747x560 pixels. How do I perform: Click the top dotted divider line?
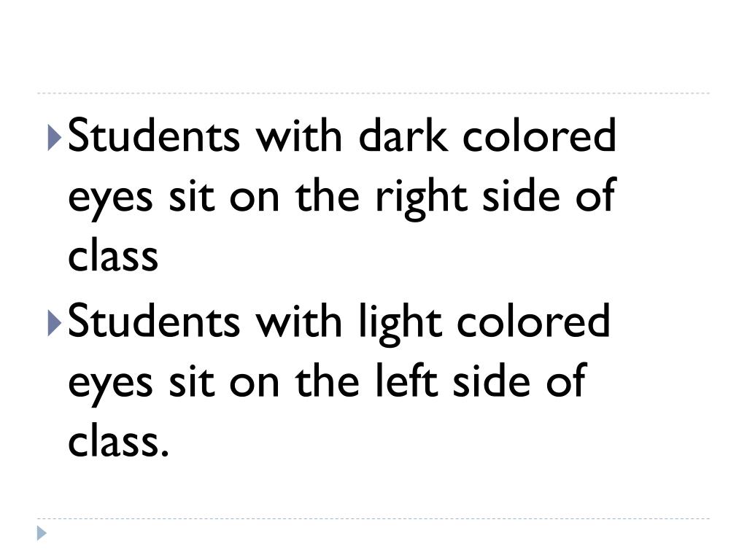[373, 93]
